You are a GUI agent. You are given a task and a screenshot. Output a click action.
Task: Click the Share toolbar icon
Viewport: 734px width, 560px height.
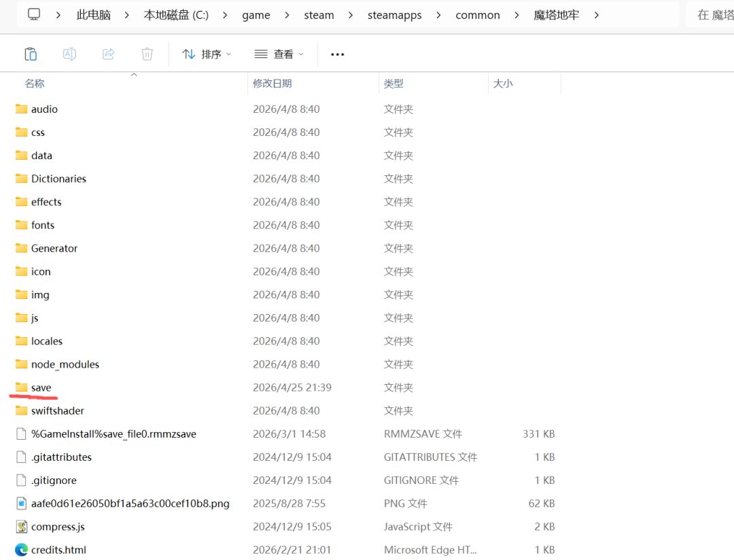(x=108, y=54)
